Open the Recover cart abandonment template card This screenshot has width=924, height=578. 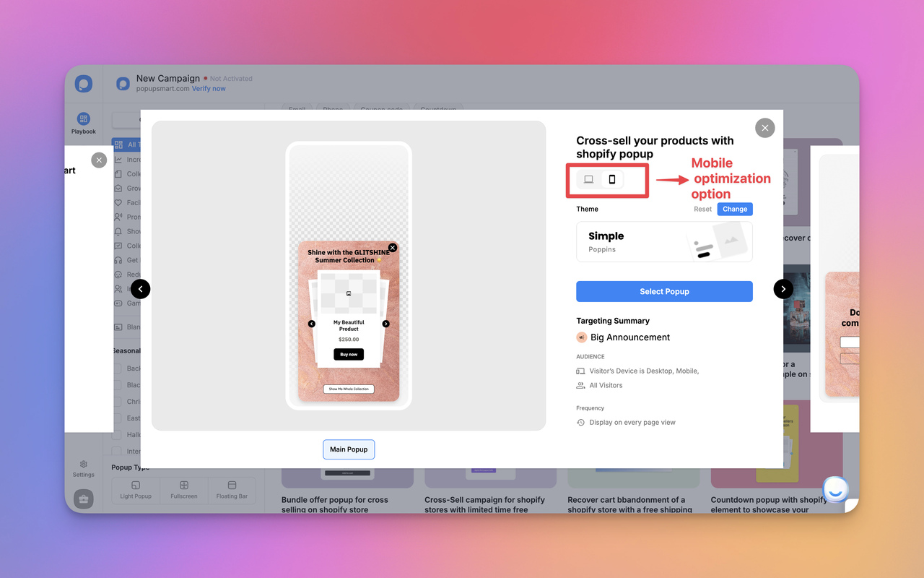coord(633,489)
